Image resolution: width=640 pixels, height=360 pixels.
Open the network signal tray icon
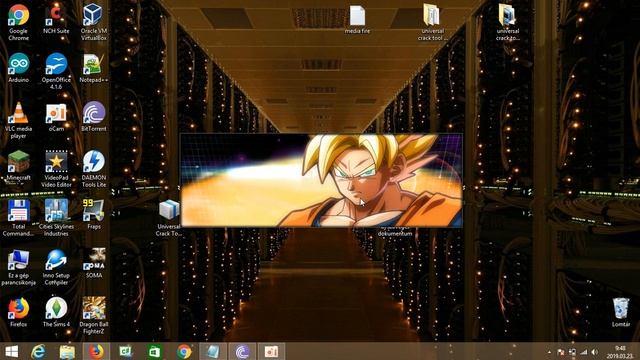click(584, 352)
